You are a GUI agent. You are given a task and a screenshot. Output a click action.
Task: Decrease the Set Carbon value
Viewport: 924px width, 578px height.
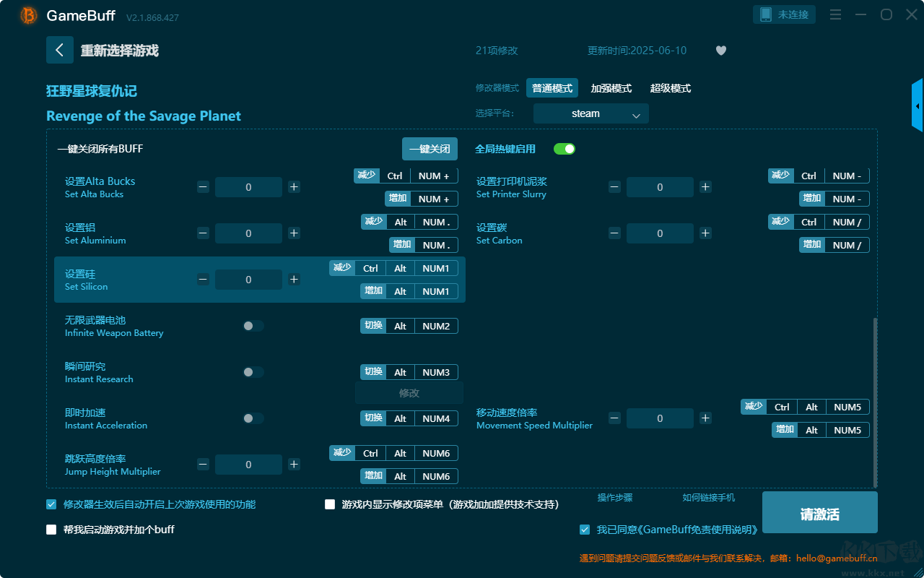click(x=614, y=233)
